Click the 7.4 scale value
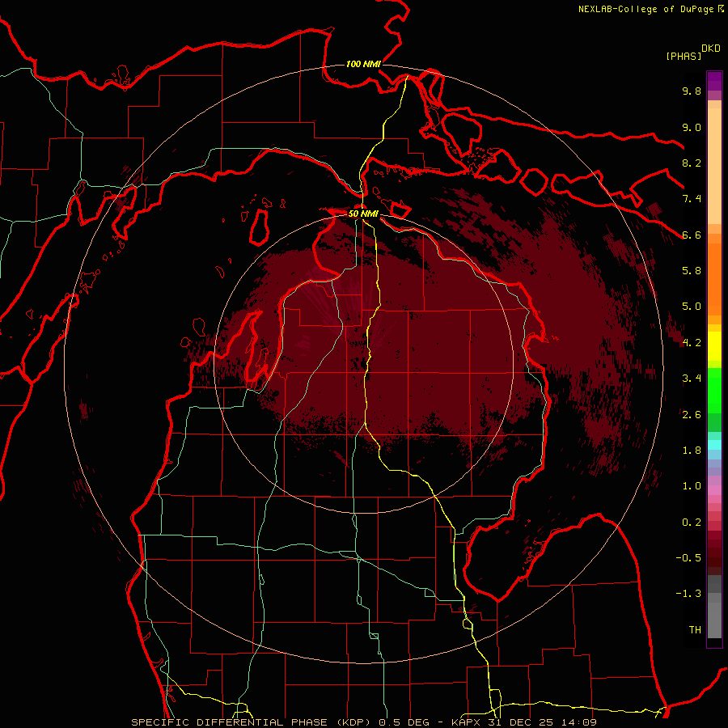This screenshot has width=728, height=728. coord(692,199)
